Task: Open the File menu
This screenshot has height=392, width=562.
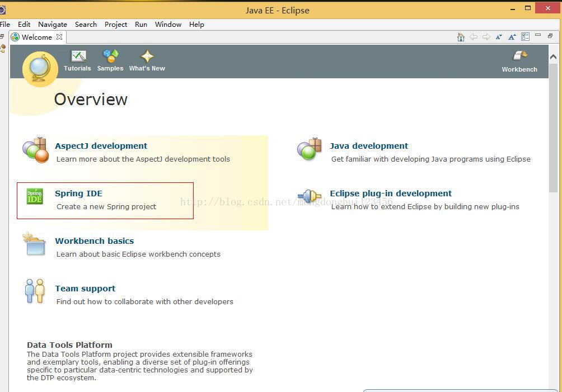Action: (x=5, y=25)
